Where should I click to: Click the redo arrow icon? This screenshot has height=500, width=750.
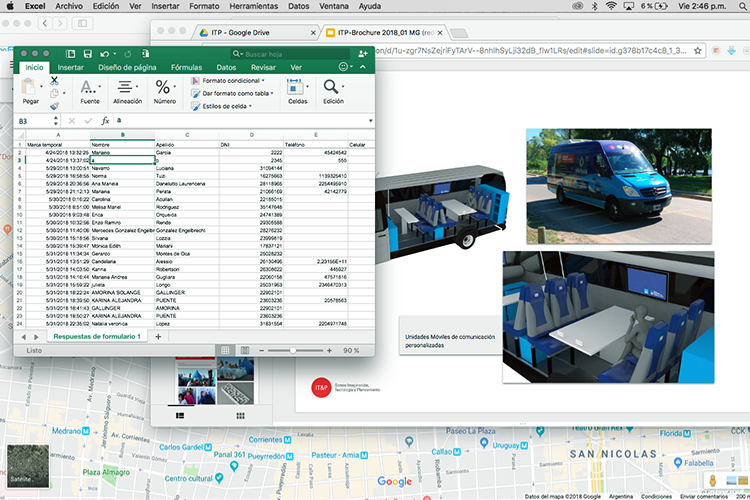pyautogui.click(x=128, y=54)
